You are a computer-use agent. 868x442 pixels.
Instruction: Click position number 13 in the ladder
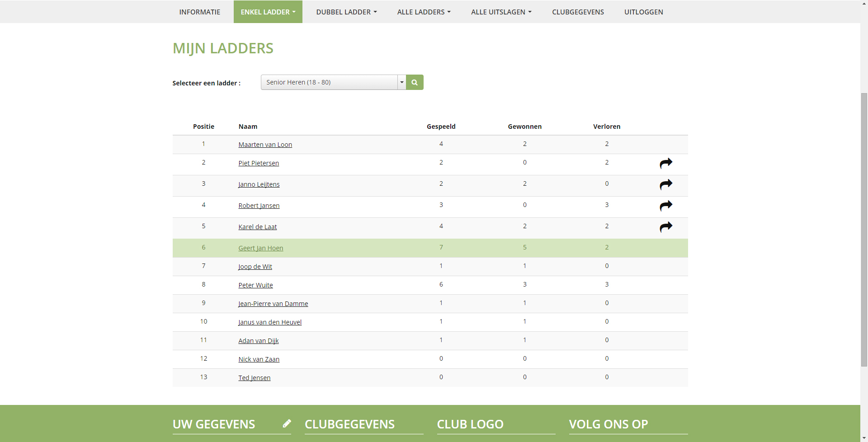203,377
